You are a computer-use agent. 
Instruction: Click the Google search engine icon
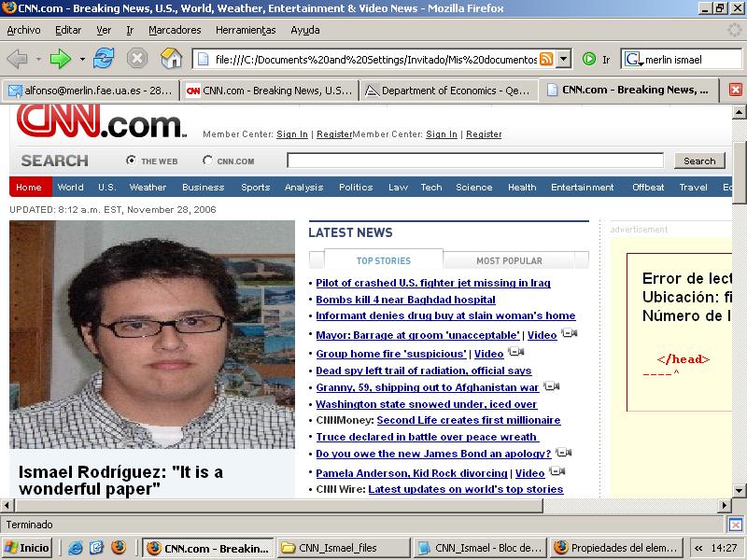[634, 60]
